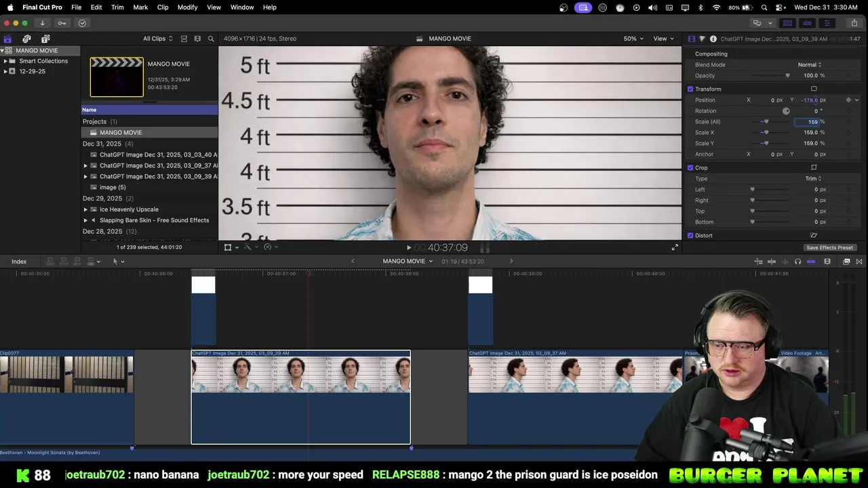Open the Select tool chooser dropdown
The image size is (868, 488).
(118, 262)
